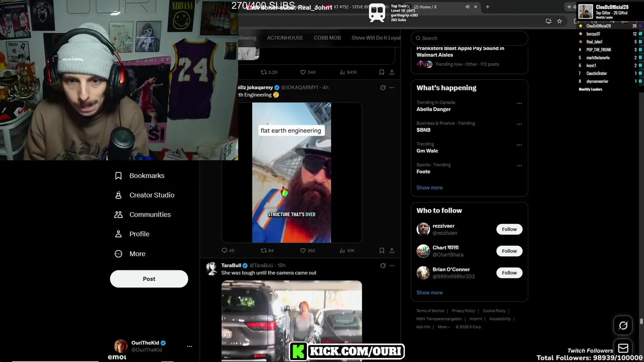Switch to Steve Will Do It Loyal tab
644x362 pixels.
[376, 38]
